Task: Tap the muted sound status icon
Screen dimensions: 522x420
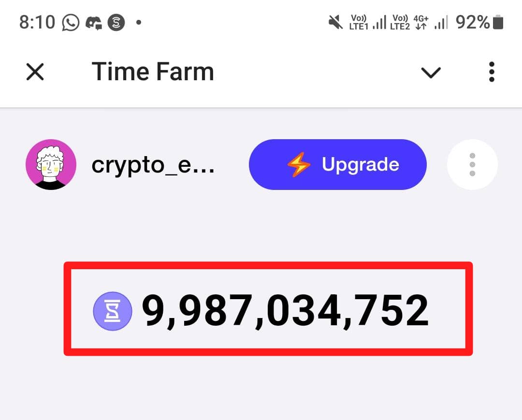Action: pos(335,22)
